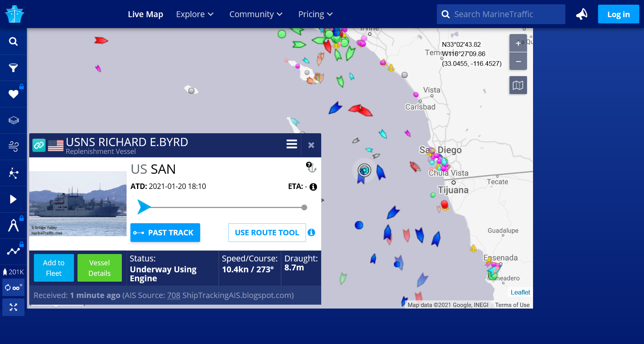Start playback with the play icon
The width and height of the screenshot is (644, 344).
click(x=13, y=199)
